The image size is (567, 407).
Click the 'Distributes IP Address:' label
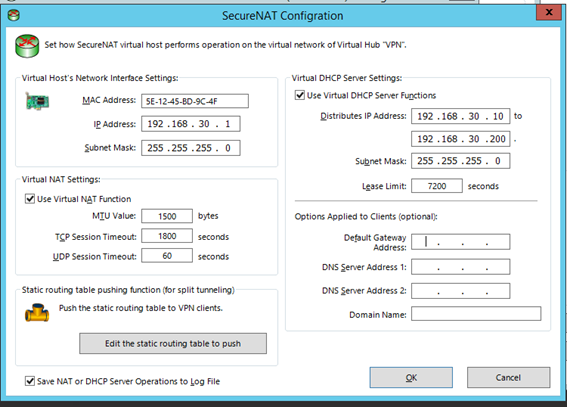coord(363,116)
